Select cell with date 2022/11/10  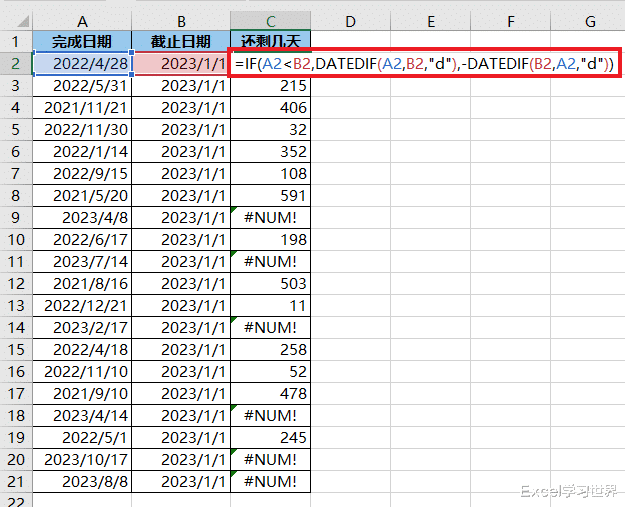(82, 371)
